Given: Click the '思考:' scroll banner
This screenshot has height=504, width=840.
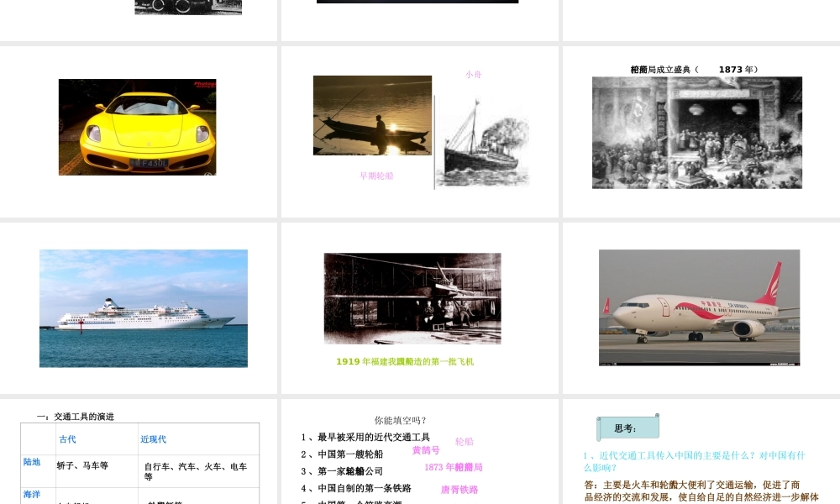Looking at the screenshot, I should click(x=627, y=428).
